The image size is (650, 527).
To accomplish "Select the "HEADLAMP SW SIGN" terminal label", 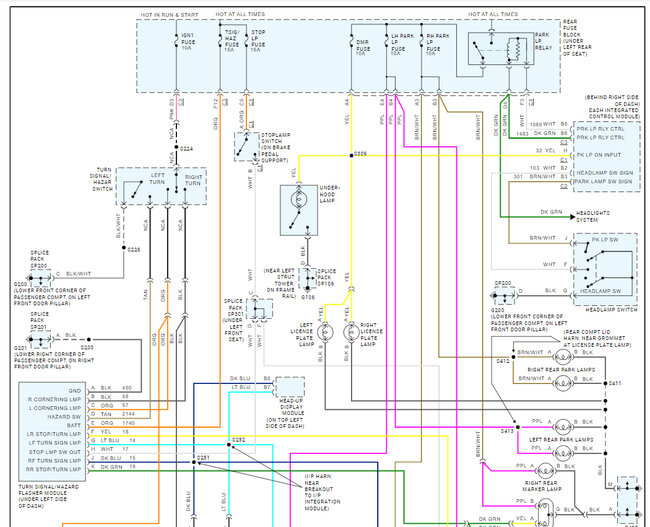I will click(x=605, y=172).
